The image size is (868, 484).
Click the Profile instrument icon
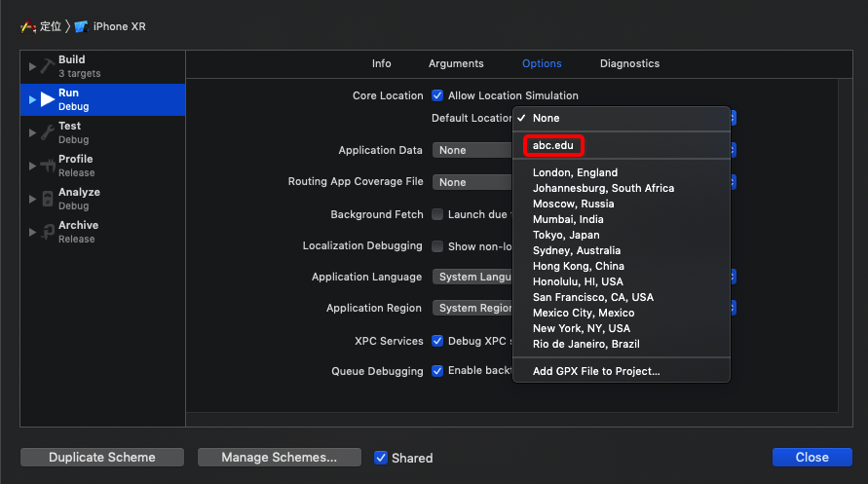48,166
